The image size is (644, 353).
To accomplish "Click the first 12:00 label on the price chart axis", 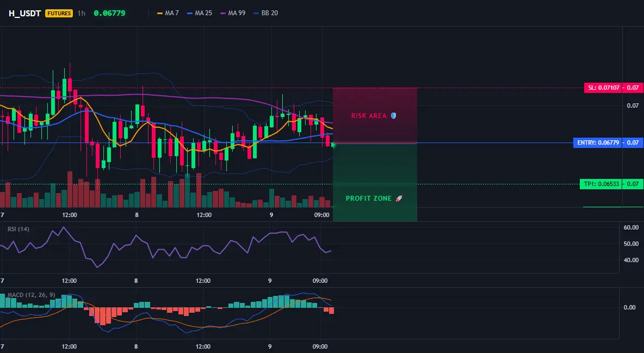I will tap(70, 215).
